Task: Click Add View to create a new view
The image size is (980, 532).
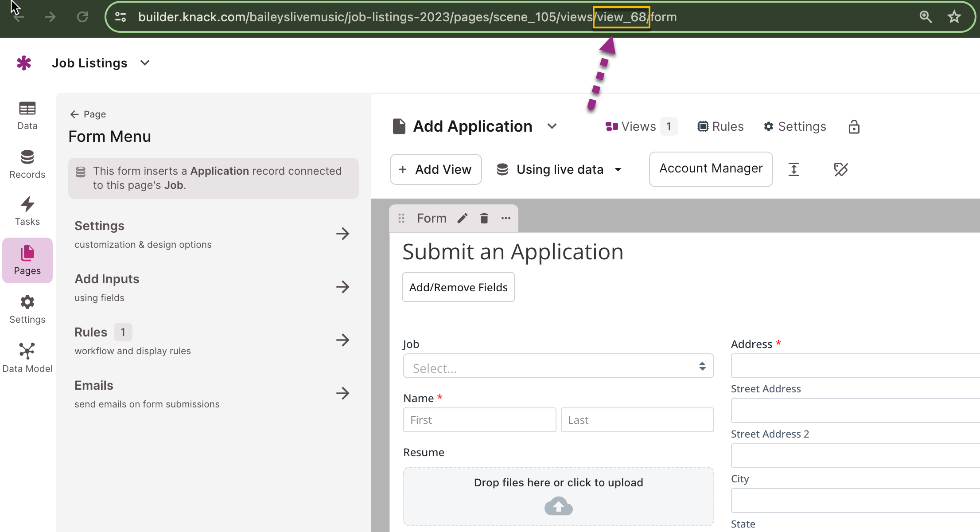Action: [x=436, y=169]
